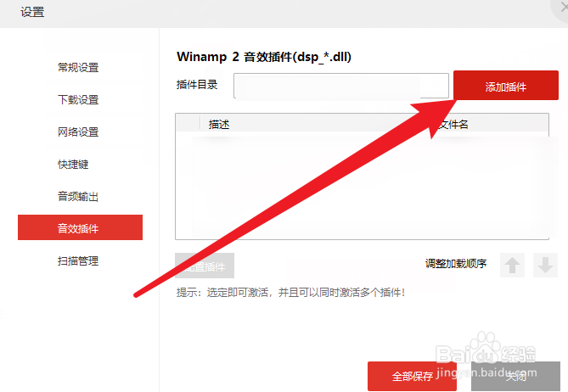
Task: Open 下载设置 in the sidebar
Action: tap(78, 99)
